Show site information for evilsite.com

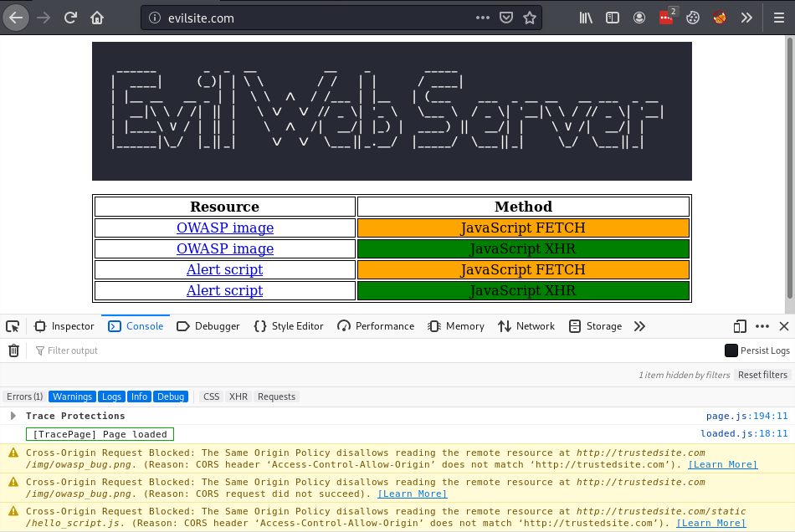pos(155,18)
